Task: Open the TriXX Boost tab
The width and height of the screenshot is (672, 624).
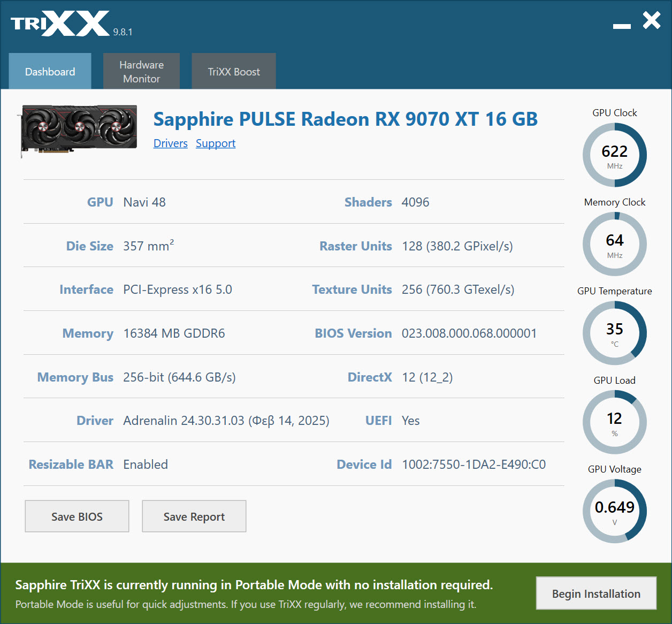Action: click(x=234, y=71)
